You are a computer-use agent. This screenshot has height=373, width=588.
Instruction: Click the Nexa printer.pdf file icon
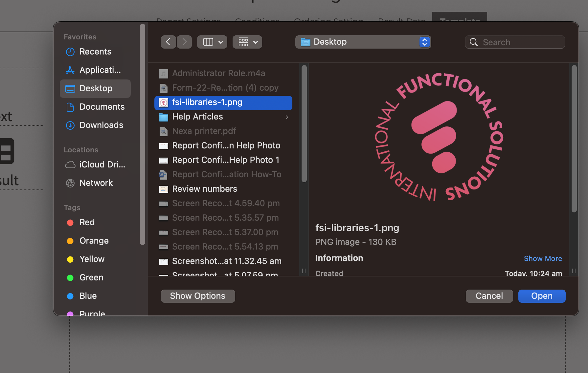164,132
